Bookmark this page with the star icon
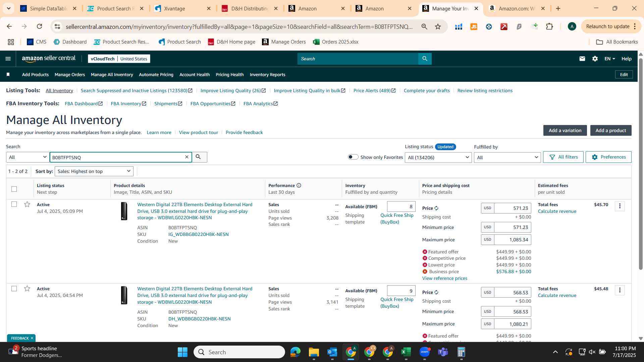644x362 pixels. 438,26
